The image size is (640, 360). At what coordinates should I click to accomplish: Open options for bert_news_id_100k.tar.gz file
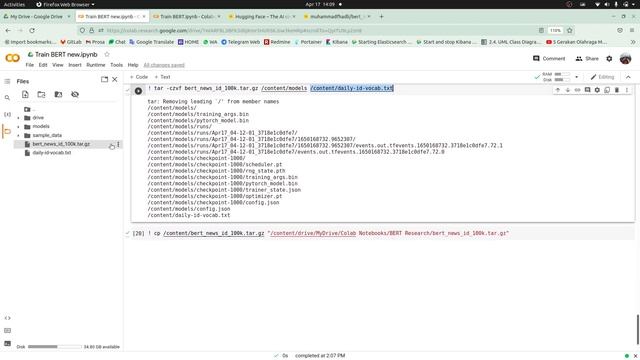118,144
